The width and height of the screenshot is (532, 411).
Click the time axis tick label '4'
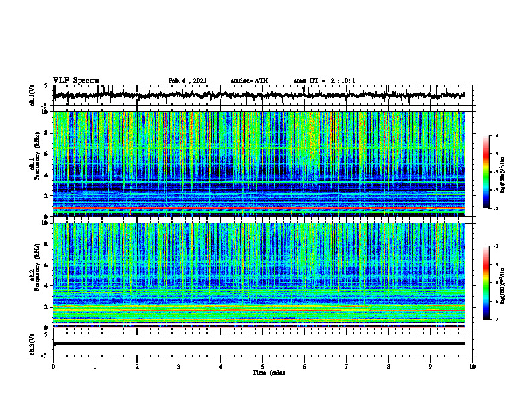point(220,367)
